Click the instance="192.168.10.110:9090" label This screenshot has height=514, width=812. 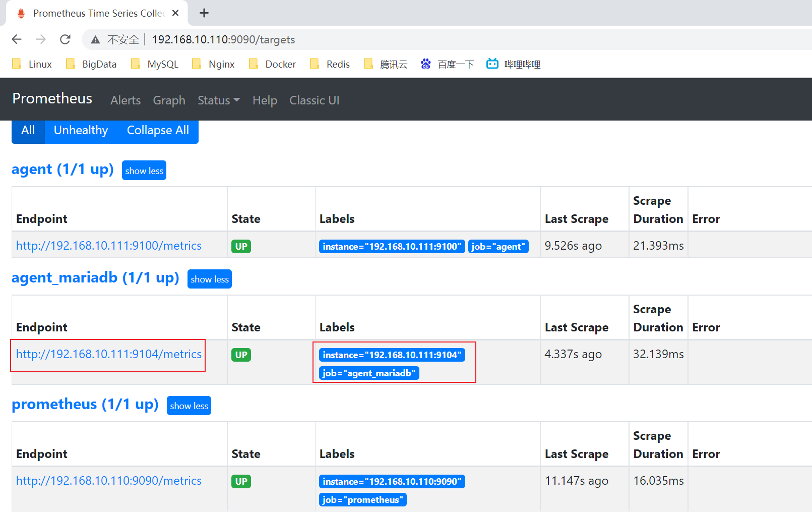(392, 481)
